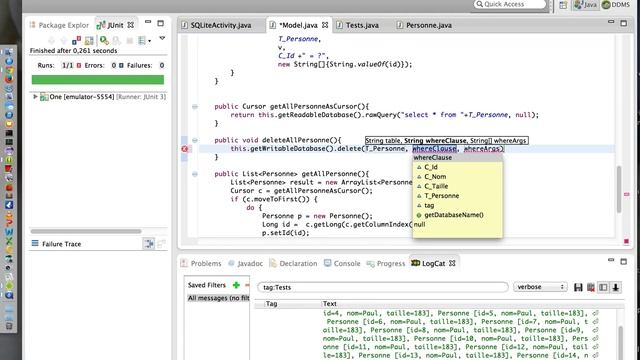Choose C_Id in the autocomplete popup
Screen dimensions: 640x360
coord(458,167)
